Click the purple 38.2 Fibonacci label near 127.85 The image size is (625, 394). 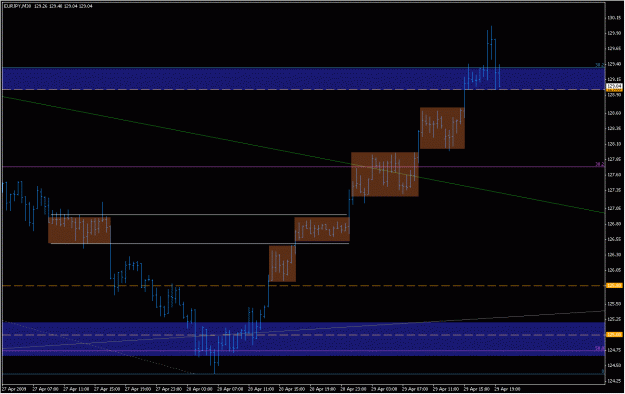point(599,164)
